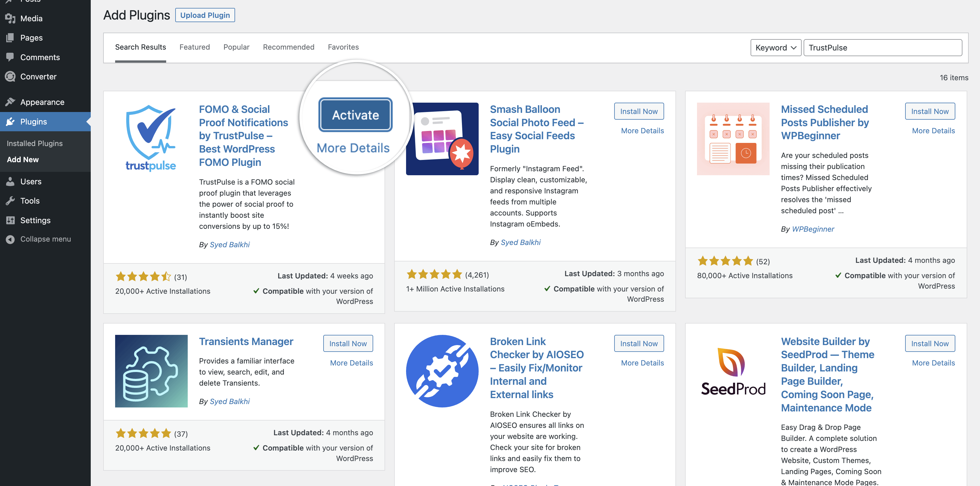Open Website Builder by SeedProd title link

(x=827, y=375)
